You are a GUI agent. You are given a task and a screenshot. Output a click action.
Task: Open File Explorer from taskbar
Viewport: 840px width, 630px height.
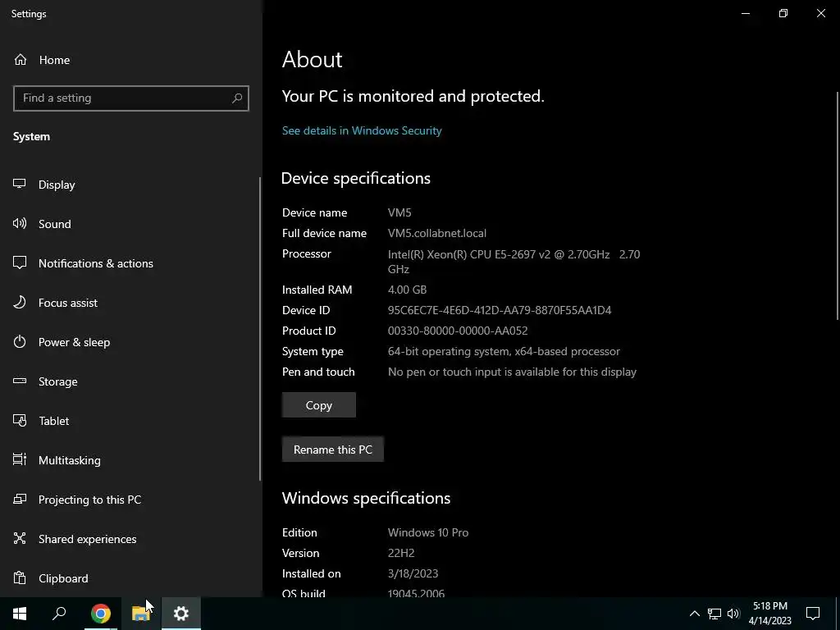pyautogui.click(x=140, y=614)
